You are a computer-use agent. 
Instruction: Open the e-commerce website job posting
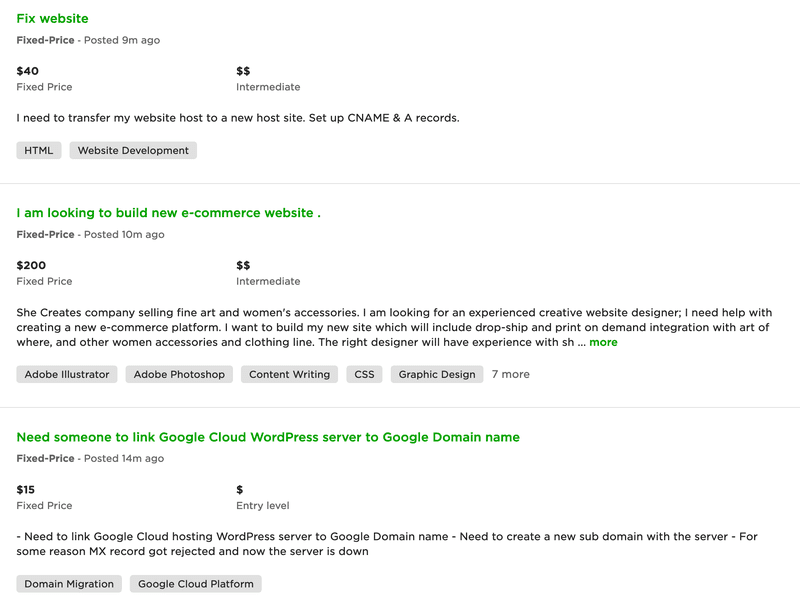(164, 212)
